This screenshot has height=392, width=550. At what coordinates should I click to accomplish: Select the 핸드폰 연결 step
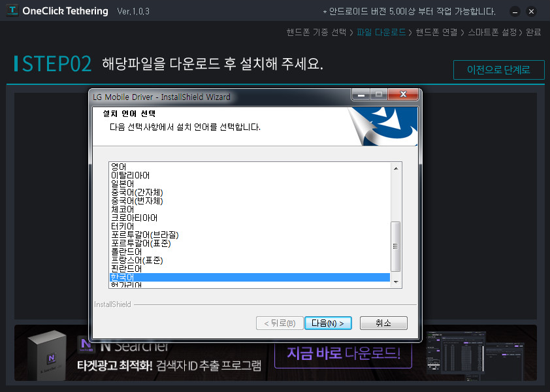tap(437, 32)
